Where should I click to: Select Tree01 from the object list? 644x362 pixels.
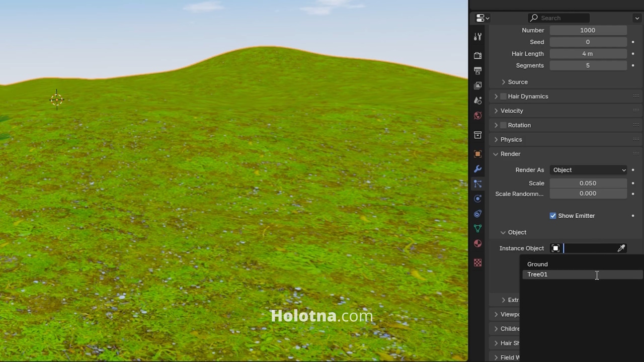click(x=583, y=275)
